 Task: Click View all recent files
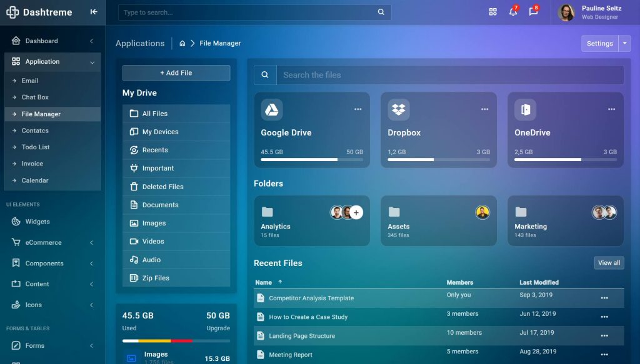[x=609, y=262]
